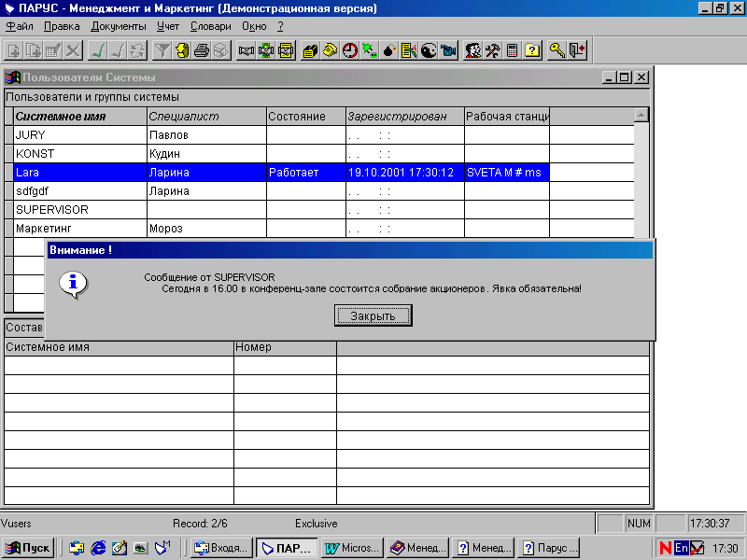Click the users table scrollbar up arrow
Viewport: 747px width, 560px height.
pos(641,116)
